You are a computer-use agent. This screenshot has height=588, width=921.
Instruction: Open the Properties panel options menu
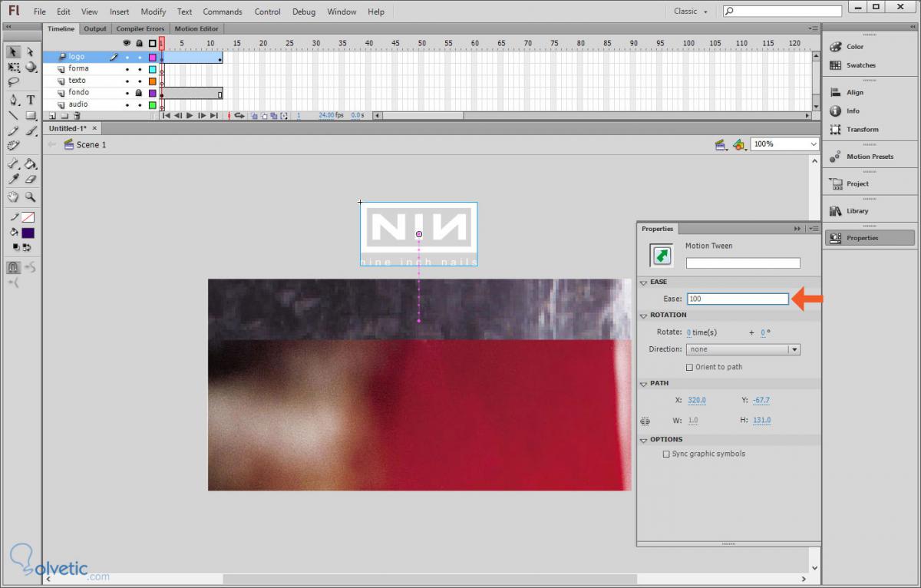pos(814,229)
